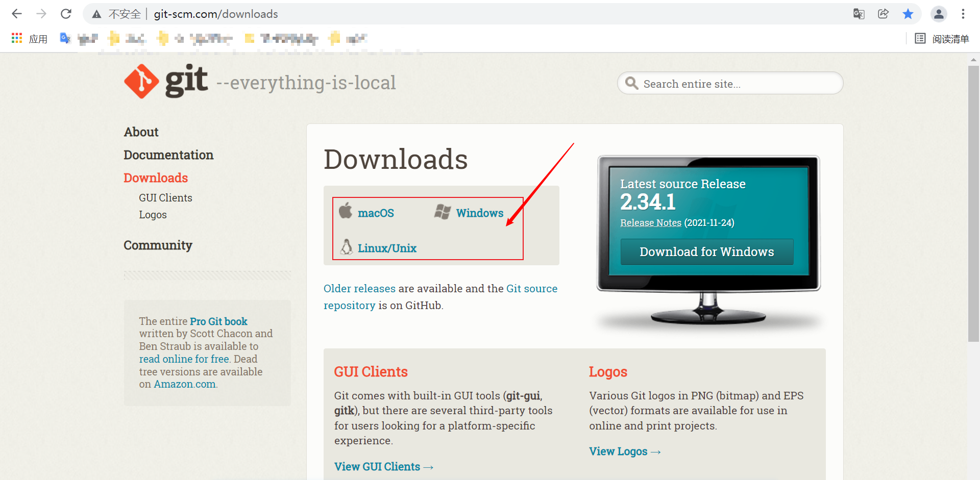The image size is (980, 480).
Task: Click the not-secure warning triangle icon
Action: [96, 14]
